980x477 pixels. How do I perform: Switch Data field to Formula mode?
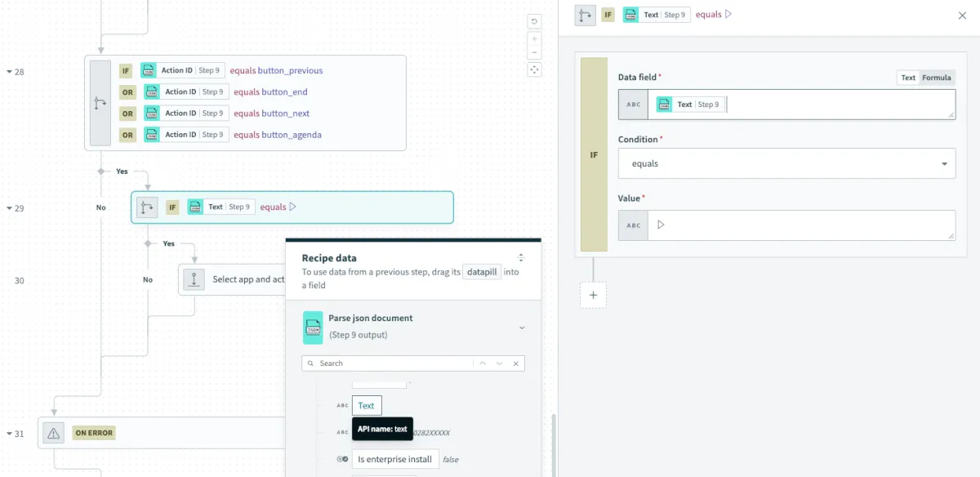click(937, 78)
